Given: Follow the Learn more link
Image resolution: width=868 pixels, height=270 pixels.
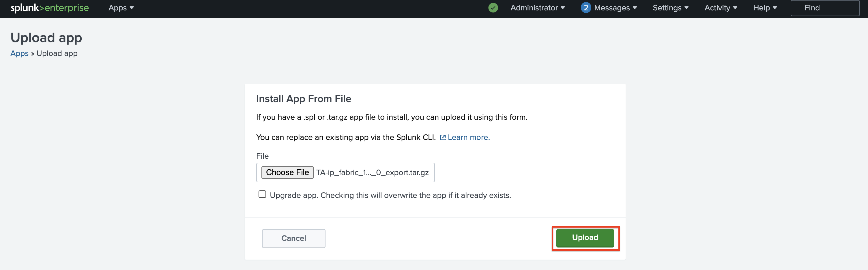Looking at the screenshot, I should [x=468, y=137].
